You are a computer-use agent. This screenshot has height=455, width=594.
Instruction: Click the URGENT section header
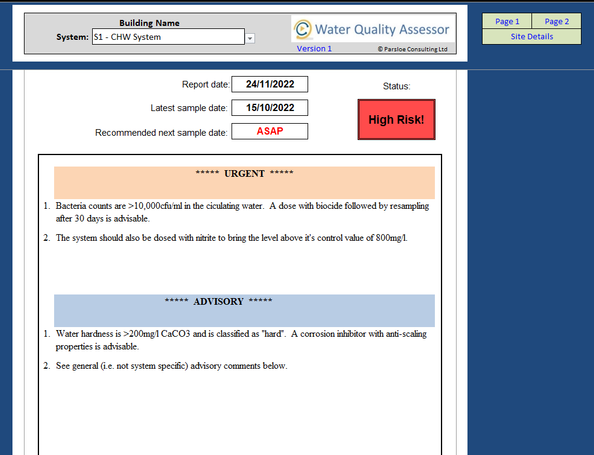[x=244, y=183]
